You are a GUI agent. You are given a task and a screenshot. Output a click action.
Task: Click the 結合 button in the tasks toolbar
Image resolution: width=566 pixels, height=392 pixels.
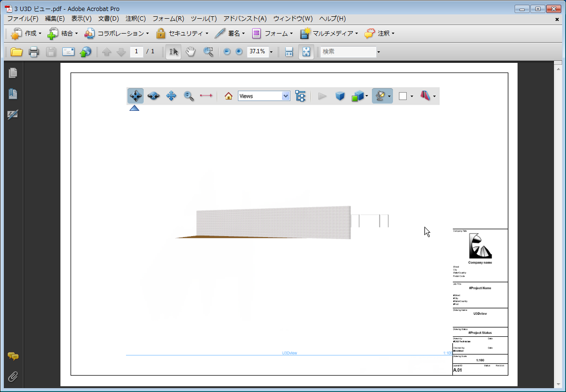pos(64,33)
